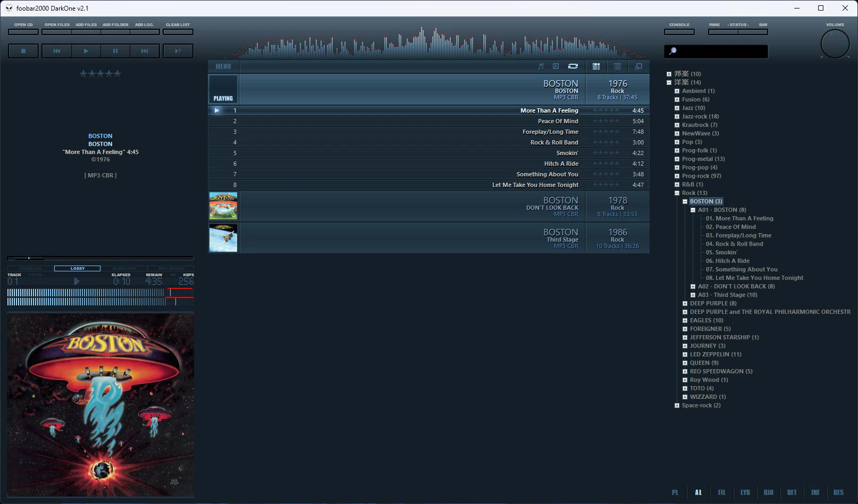Click the play button in transport controls

point(86,51)
